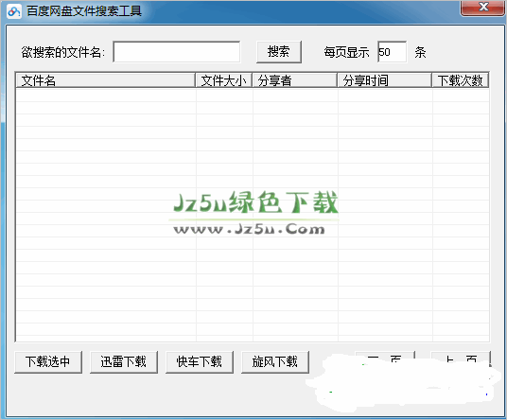Sort by the 文件名 column header
The width and height of the screenshot is (507, 420).
pyautogui.click(x=105, y=80)
